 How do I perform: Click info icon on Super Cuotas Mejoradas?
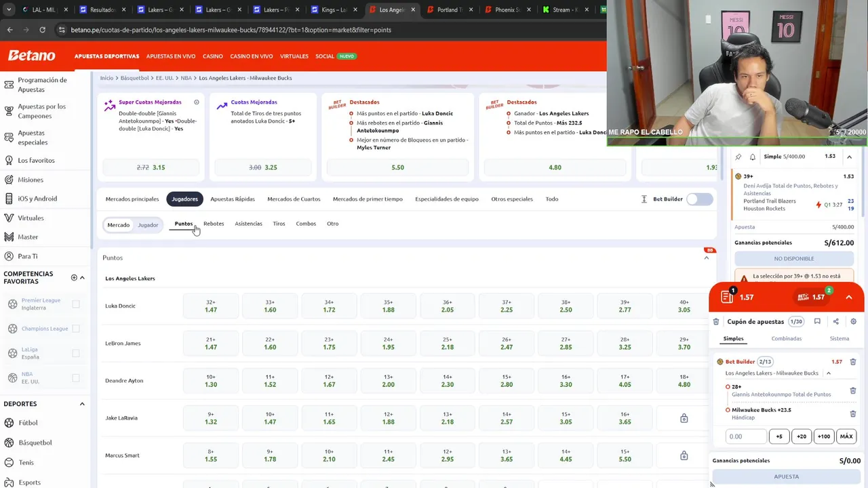[197, 102]
